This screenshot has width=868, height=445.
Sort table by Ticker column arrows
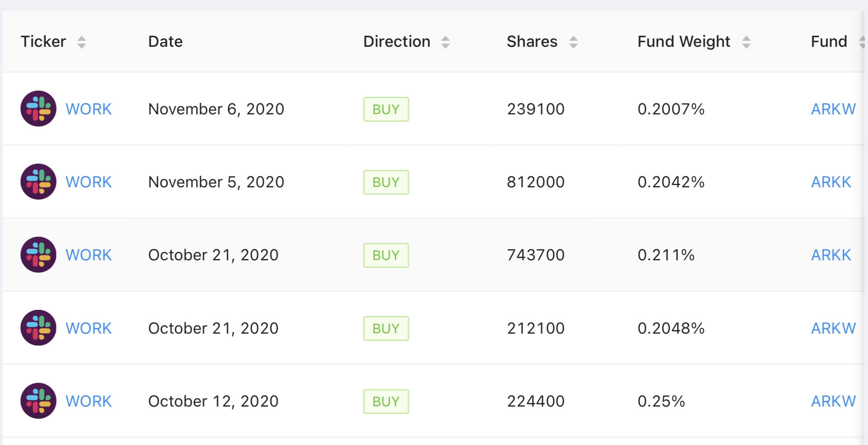[81, 42]
